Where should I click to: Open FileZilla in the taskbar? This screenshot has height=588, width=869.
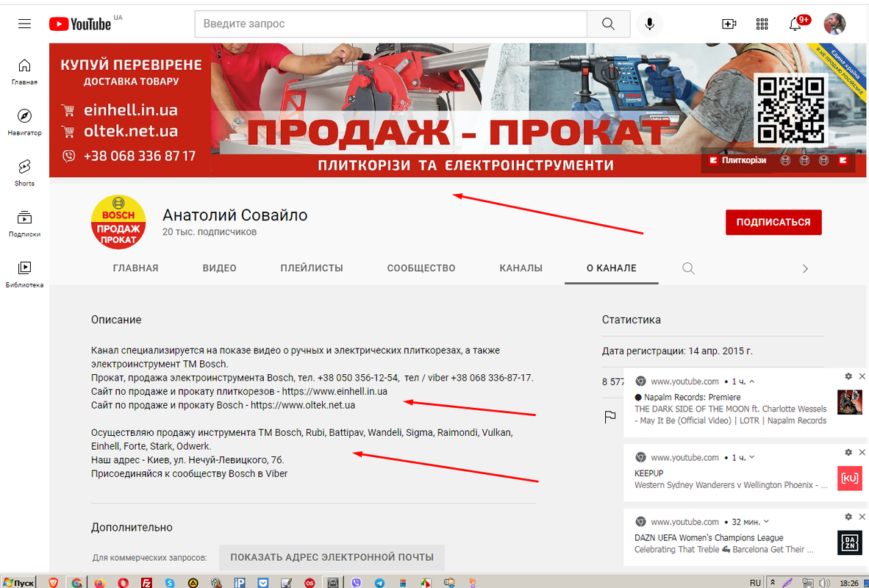(146, 582)
